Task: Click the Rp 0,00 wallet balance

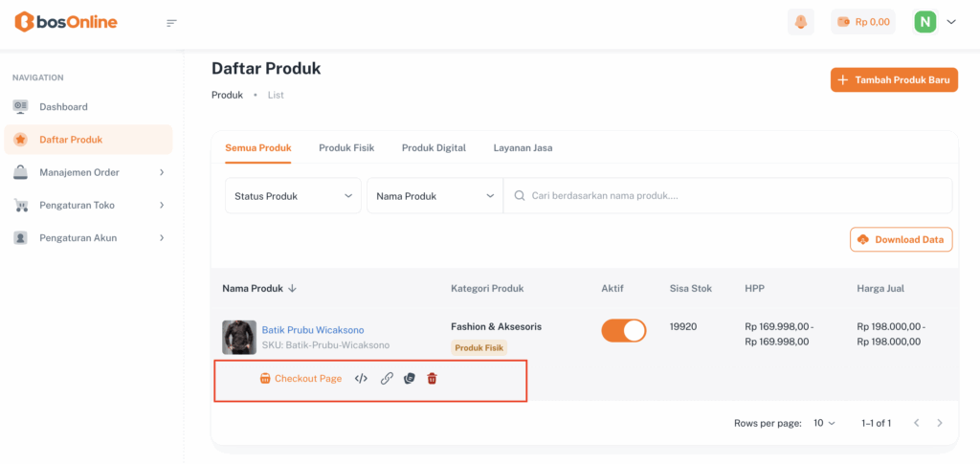Action: coord(862,22)
